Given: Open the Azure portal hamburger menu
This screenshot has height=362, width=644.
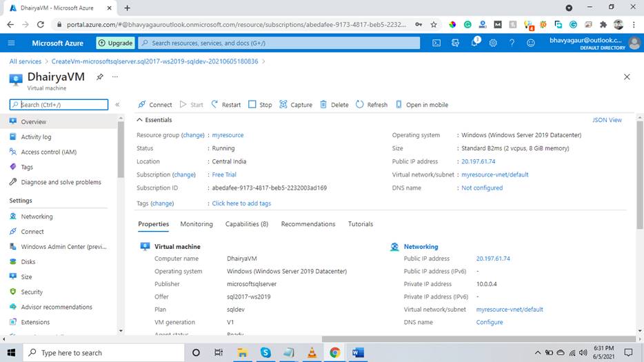Looking at the screenshot, I should tap(11, 43).
